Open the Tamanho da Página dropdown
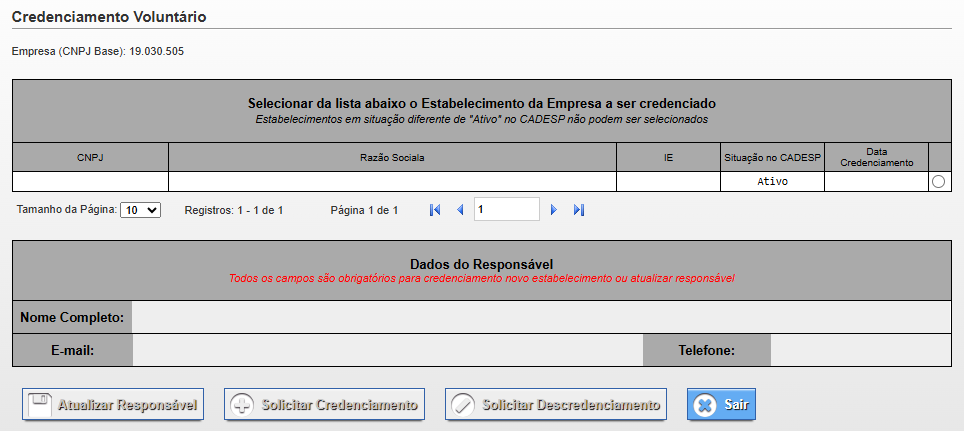Screen dimensions: 970x436 pos(140,210)
